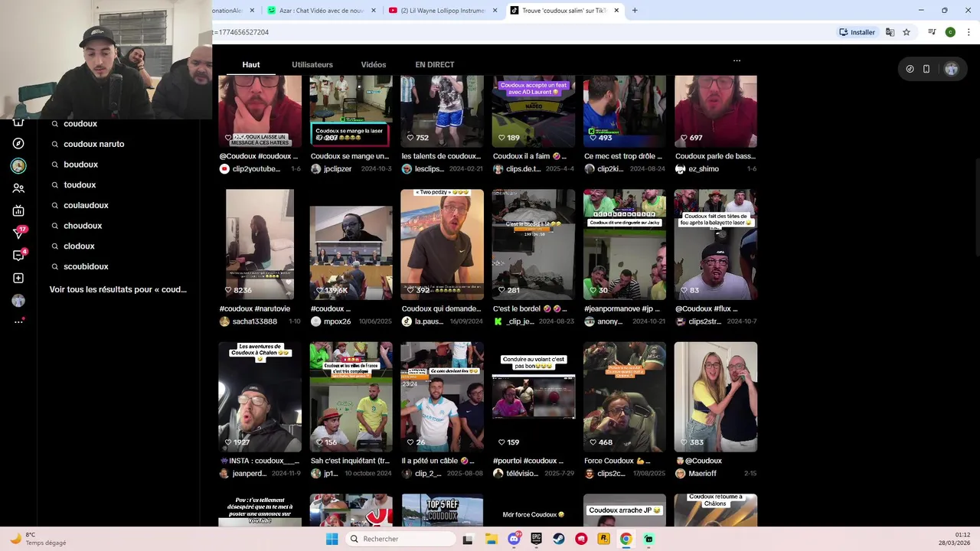This screenshot has height=551, width=980.
Task: Open the Maerioff video with 383 likes
Action: (x=715, y=396)
